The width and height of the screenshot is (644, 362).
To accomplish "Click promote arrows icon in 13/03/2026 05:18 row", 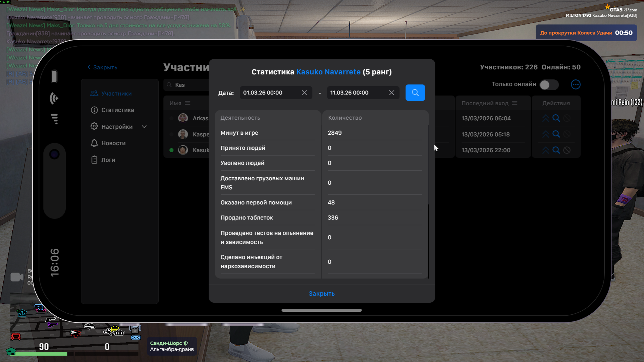I will [x=546, y=134].
